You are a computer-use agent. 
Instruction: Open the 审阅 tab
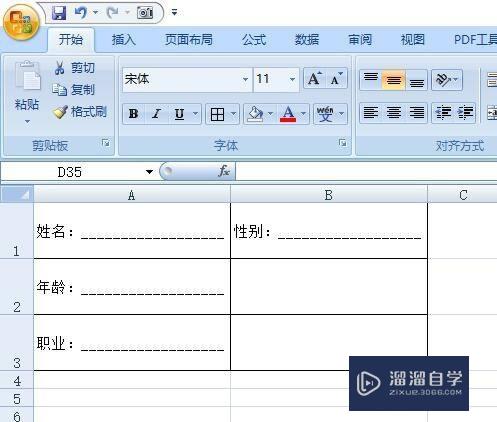(360, 40)
